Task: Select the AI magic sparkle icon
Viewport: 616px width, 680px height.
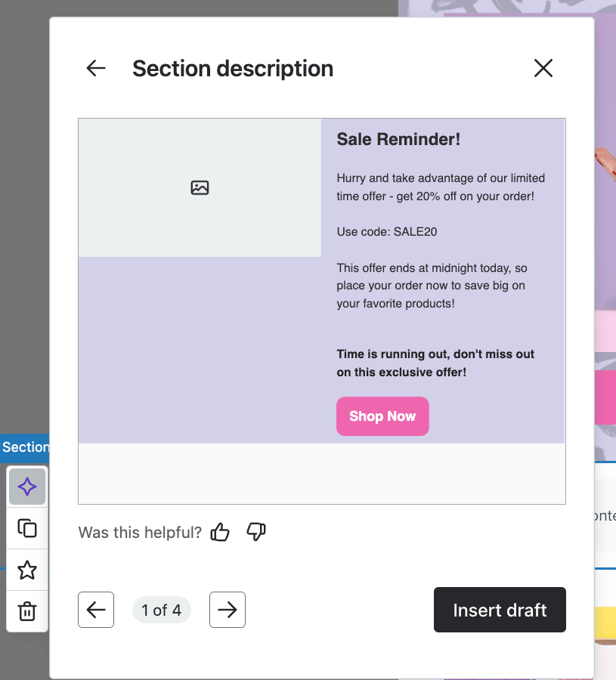Action: pos(26,487)
